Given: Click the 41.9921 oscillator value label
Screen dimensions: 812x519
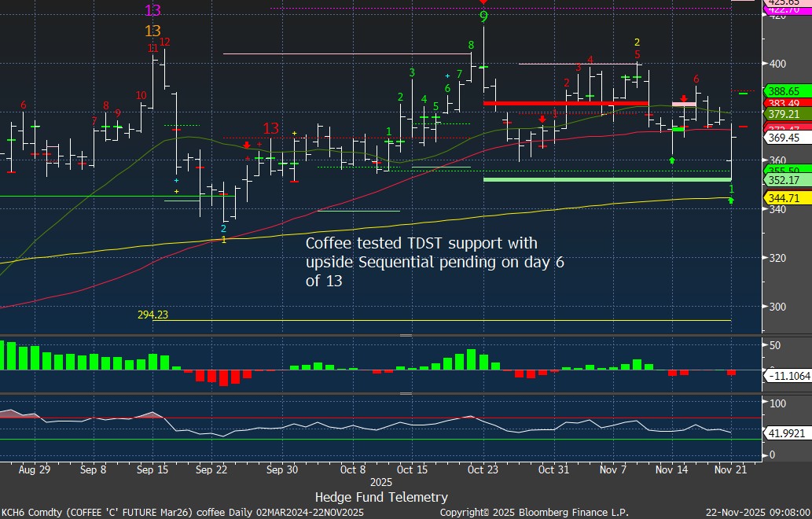Looking at the screenshot, I should 786,432.
